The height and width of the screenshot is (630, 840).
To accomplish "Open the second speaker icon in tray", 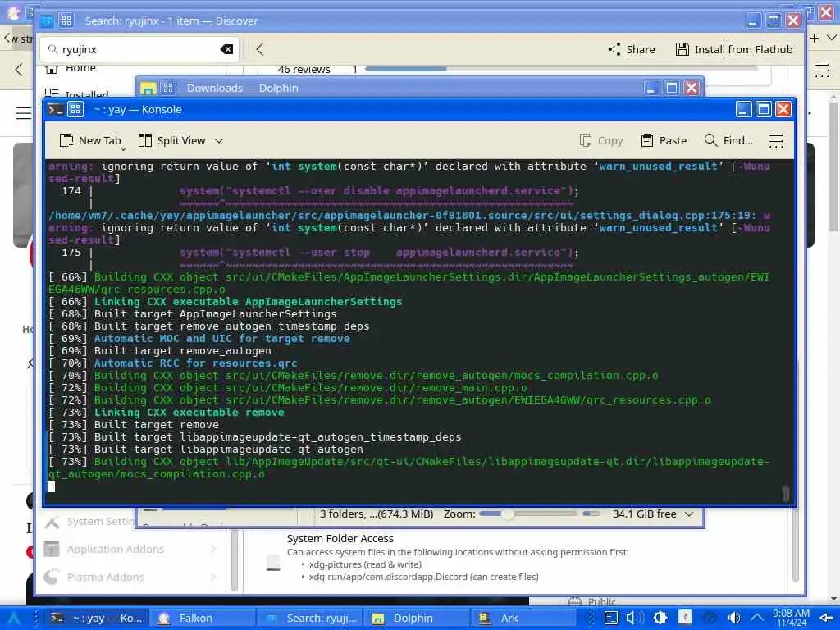I will pyautogui.click(x=734, y=618).
